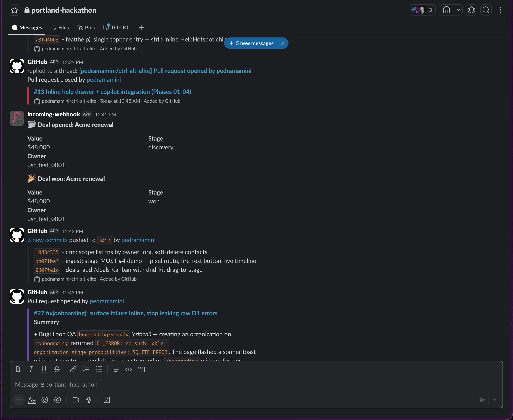
Task: Insert a code block
Action: (x=142, y=369)
